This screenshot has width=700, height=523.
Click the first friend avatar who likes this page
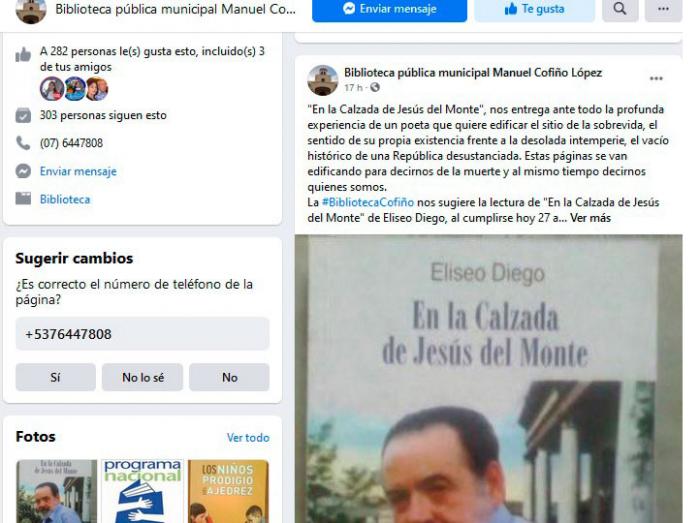click(x=52, y=89)
